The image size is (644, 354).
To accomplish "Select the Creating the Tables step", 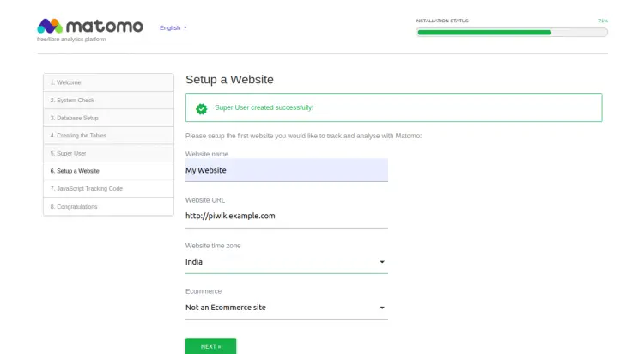I will [108, 136].
